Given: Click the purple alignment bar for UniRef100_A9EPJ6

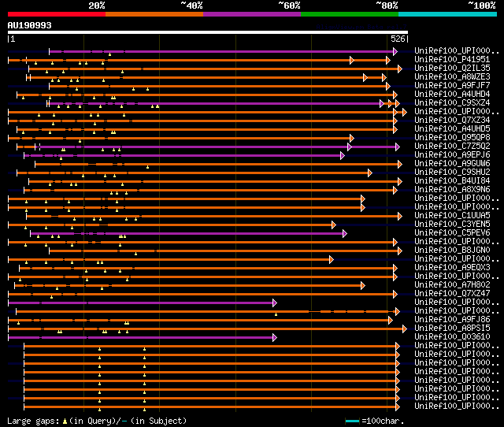Looking at the screenshot, I should [x=183, y=156].
